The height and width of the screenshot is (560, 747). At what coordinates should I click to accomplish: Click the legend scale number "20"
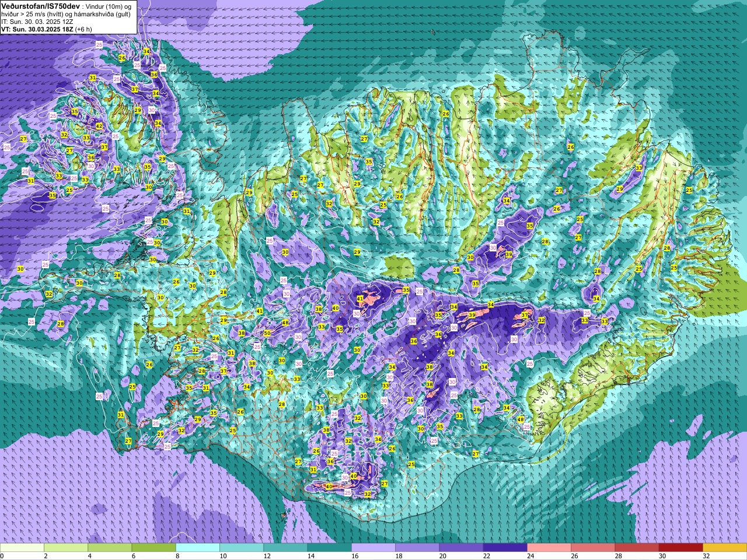442,556
